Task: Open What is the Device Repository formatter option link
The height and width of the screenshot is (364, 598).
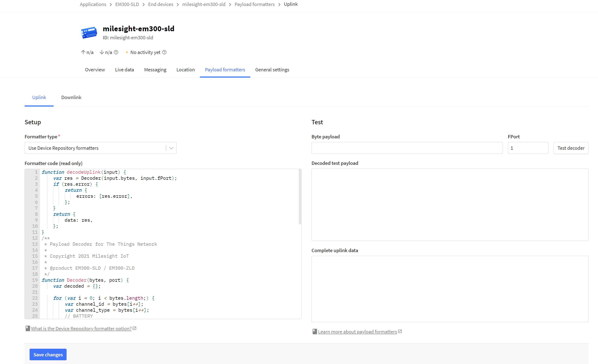Action: pos(81,329)
